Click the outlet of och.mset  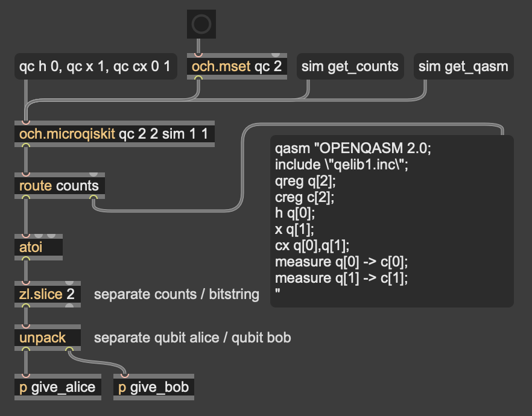click(198, 78)
